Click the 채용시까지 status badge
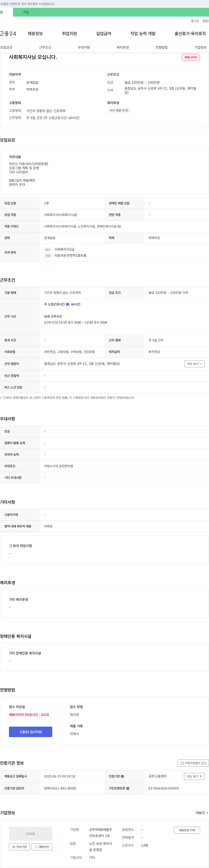 [191, 57]
